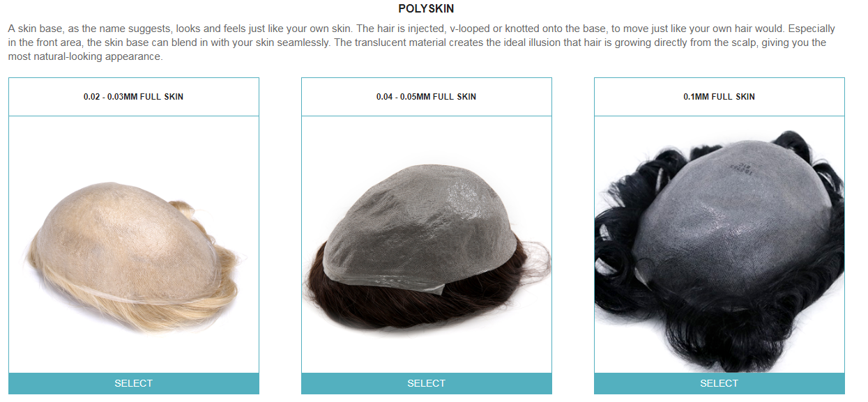Hit SELECT beneath the 0.1MM Full Skin

[x=719, y=383]
